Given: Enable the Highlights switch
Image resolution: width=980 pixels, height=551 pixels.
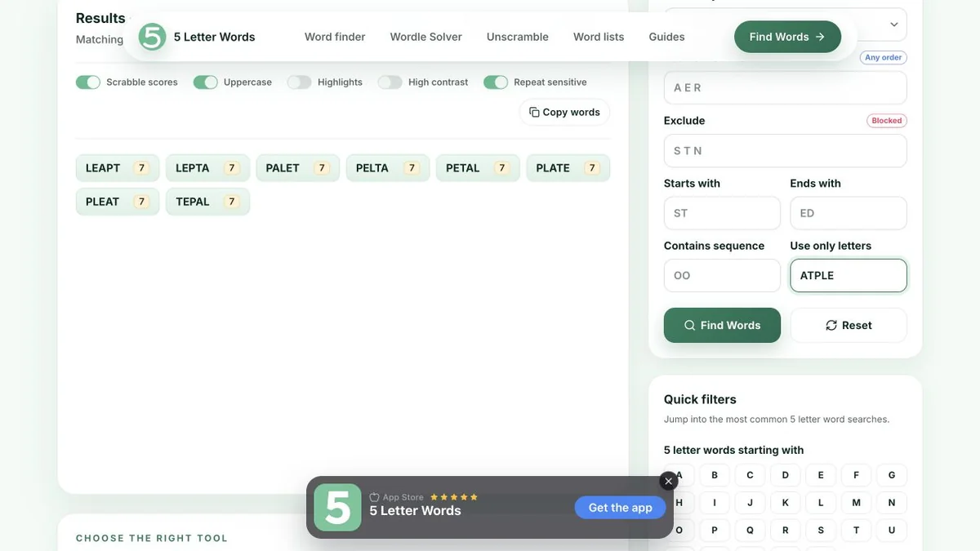Looking at the screenshot, I should [300, 82].
